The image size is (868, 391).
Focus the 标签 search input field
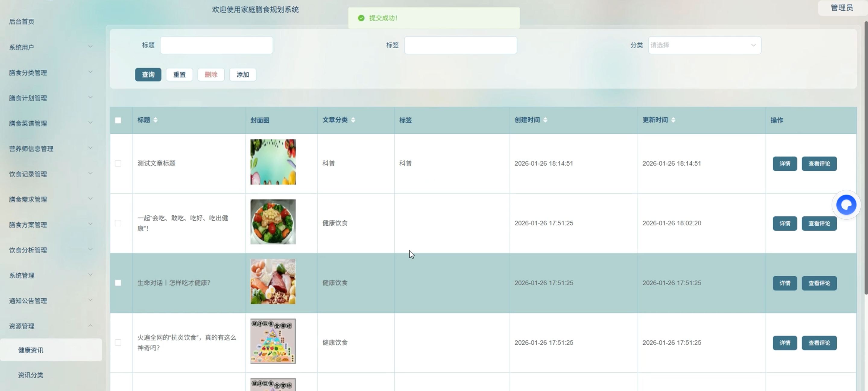pyautogui.click(x=461, y=45)
